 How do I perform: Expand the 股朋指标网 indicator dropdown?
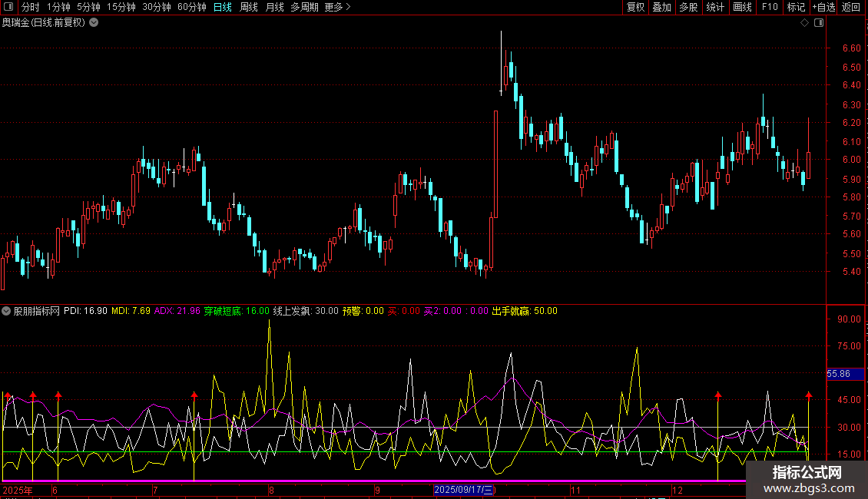[6, 311]
